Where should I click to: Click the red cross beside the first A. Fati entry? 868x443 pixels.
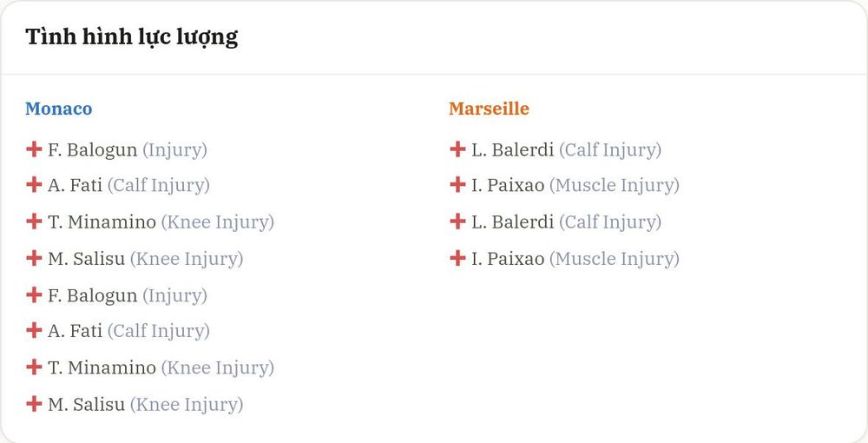(34, 184)
